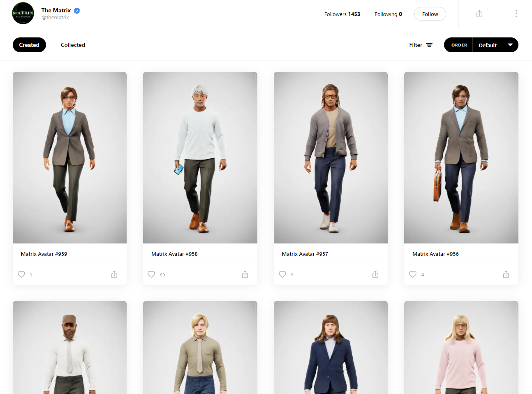532x394 pixels.
Task: View Followers 1453 list
Action: tap(342, 14)
